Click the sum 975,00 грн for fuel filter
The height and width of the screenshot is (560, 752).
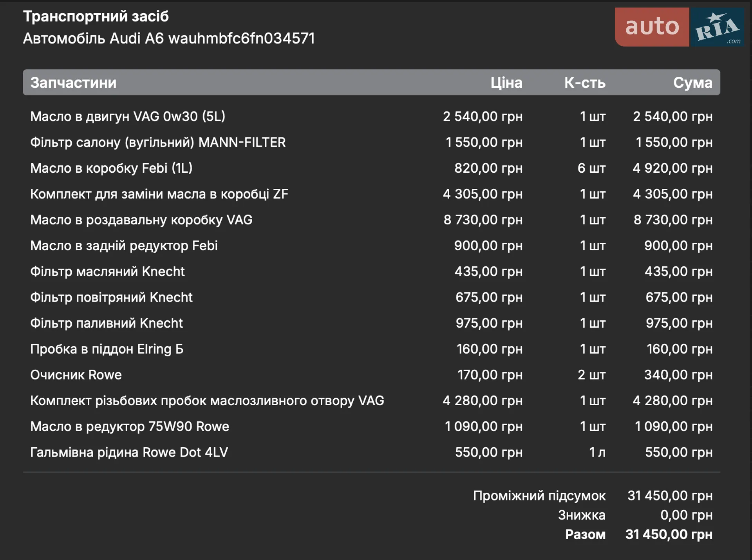pos(679,323)
